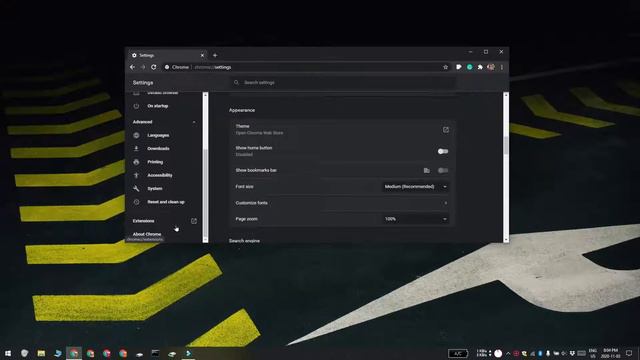Open the terminal window taskbar icon
Screen dimensions: 640x360
(156, 353)
